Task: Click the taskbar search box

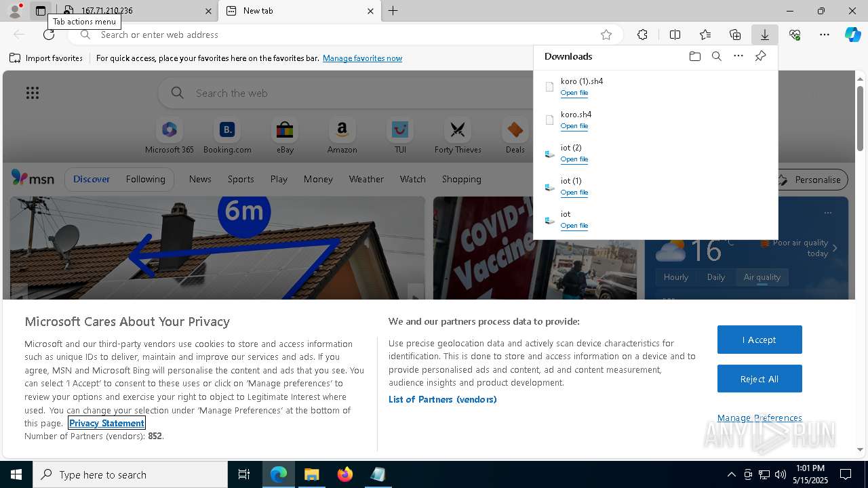Action: [130, 474]
